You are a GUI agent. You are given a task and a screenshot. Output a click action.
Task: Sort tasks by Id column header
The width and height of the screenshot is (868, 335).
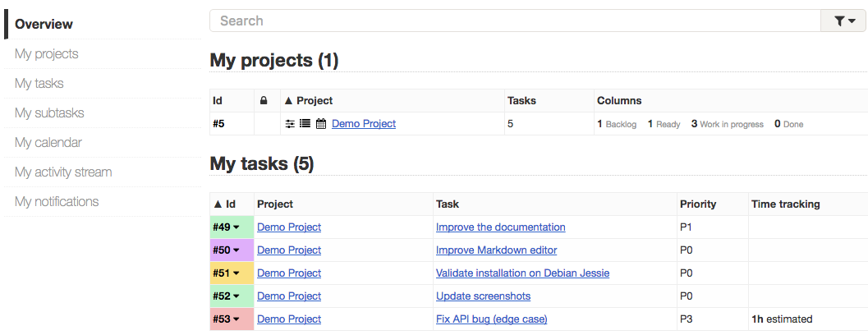tap(224, 204)
